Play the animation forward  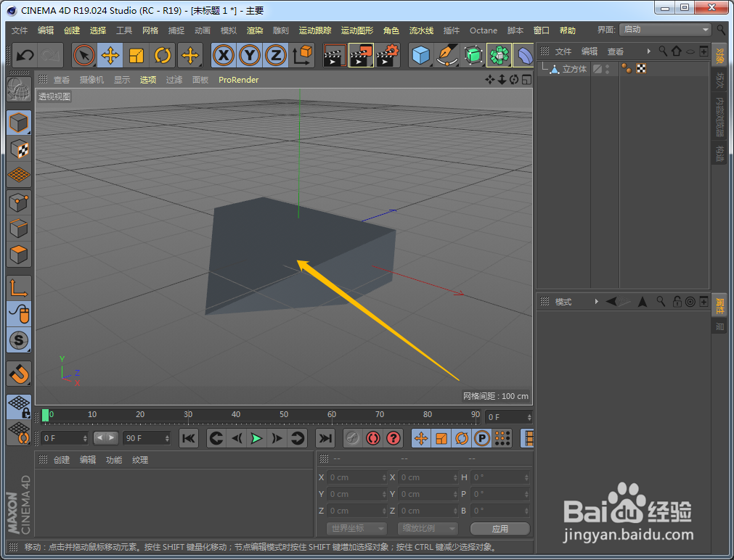[256, 438]
